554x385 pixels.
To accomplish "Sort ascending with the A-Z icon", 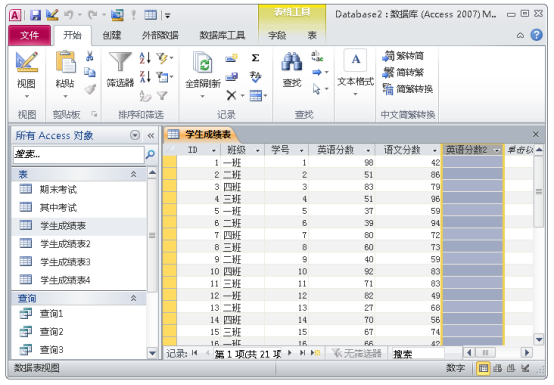I will click(x=145, y=58).
